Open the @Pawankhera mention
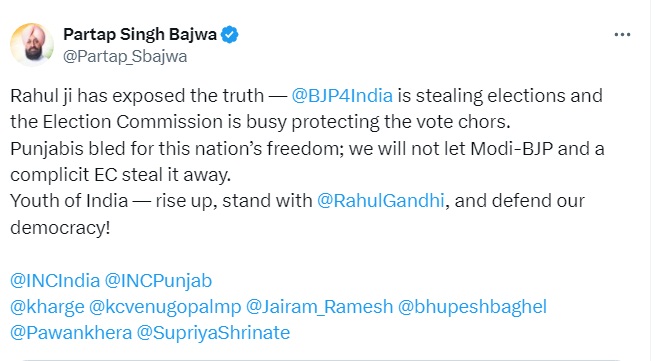655x361 pixels. pyautogui.click(x=71, y=333)
